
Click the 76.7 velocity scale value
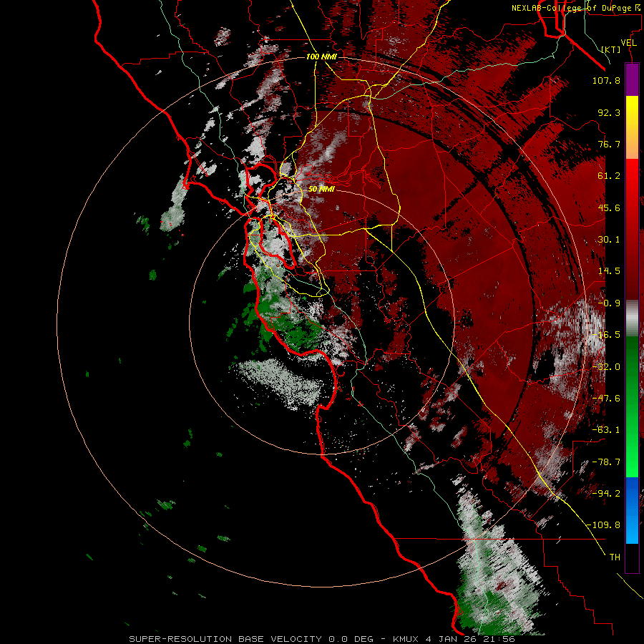pos(609,144)
